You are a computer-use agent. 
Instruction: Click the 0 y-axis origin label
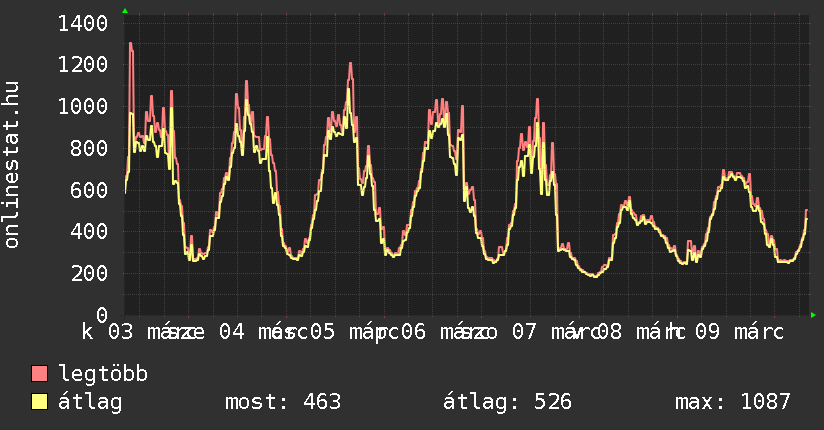coord(102,315)
